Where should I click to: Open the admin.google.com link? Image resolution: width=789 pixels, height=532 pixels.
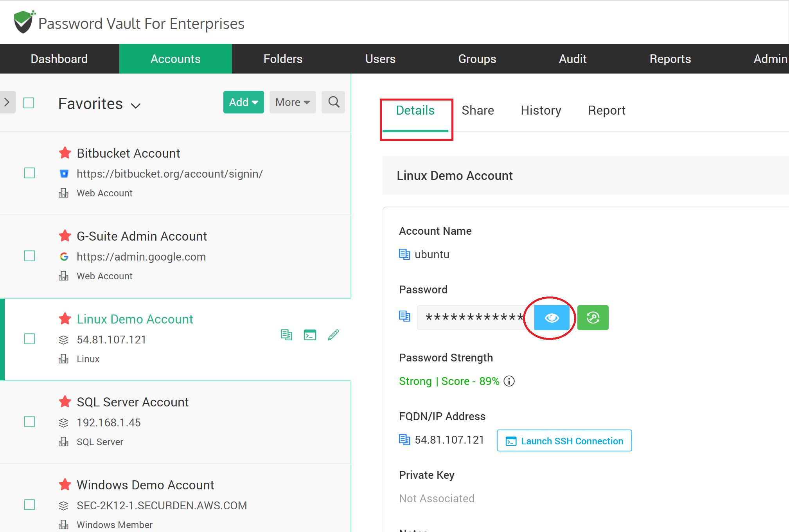(x=141, y=257)
